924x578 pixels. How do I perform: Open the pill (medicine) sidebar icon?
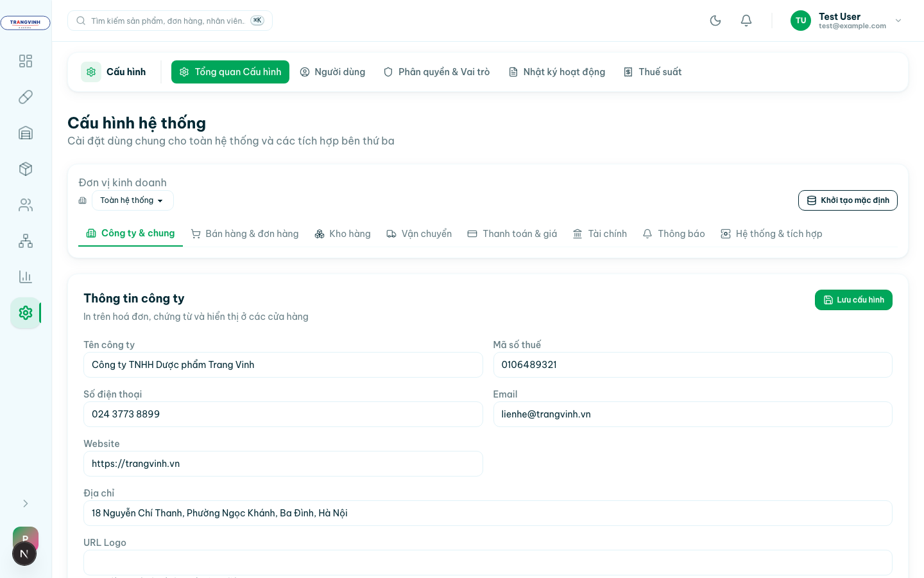point(26,97)
